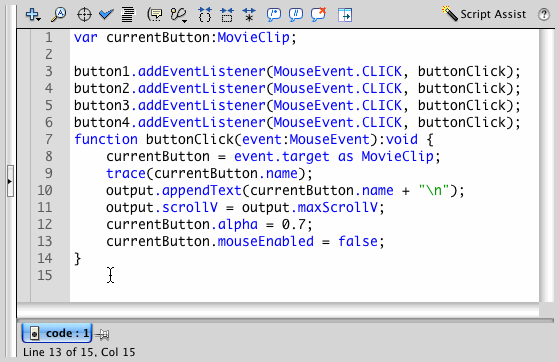Click line number 1 in the gutter
The width and height of the screenshot is (559, 362).
(48, 37)
